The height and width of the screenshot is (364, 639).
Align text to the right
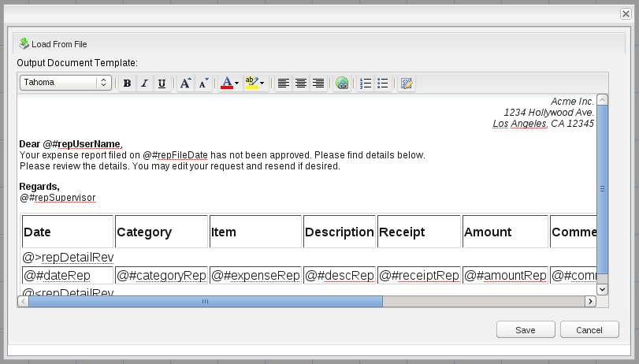tap(318, 83)
